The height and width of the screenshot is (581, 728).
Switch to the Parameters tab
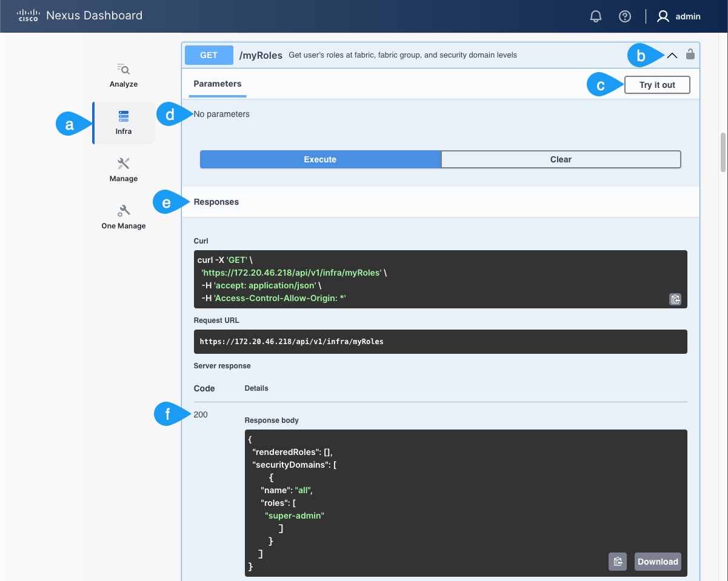217,84
